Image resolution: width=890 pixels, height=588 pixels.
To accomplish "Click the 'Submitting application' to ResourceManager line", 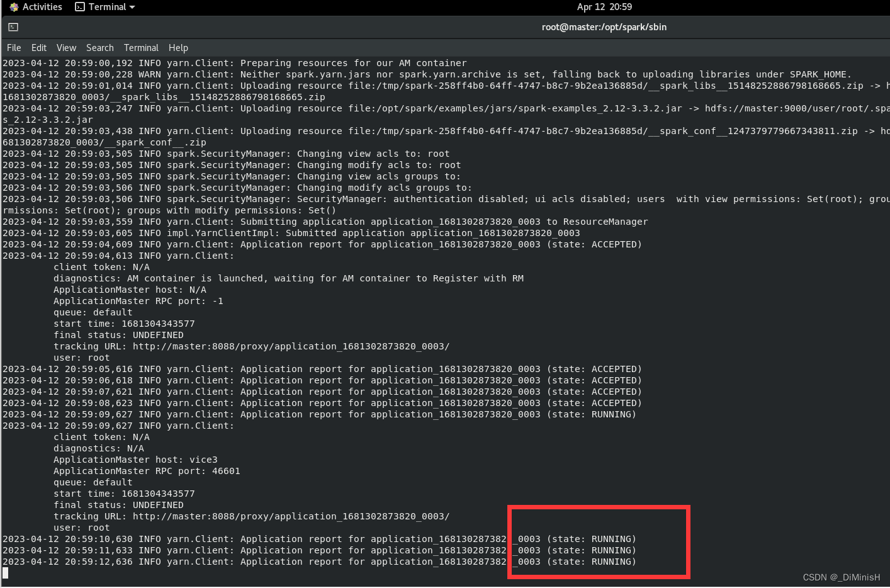I will pyautogui.click(x=325, y=222).
